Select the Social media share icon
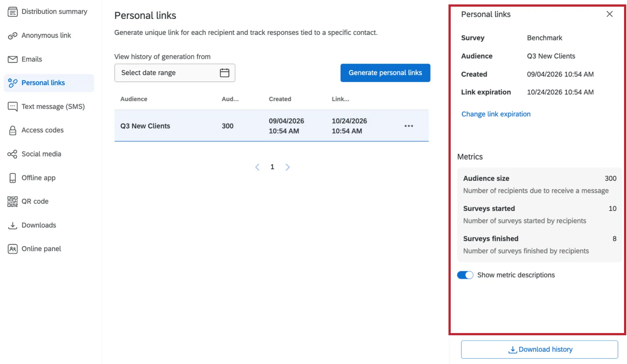 13,154
